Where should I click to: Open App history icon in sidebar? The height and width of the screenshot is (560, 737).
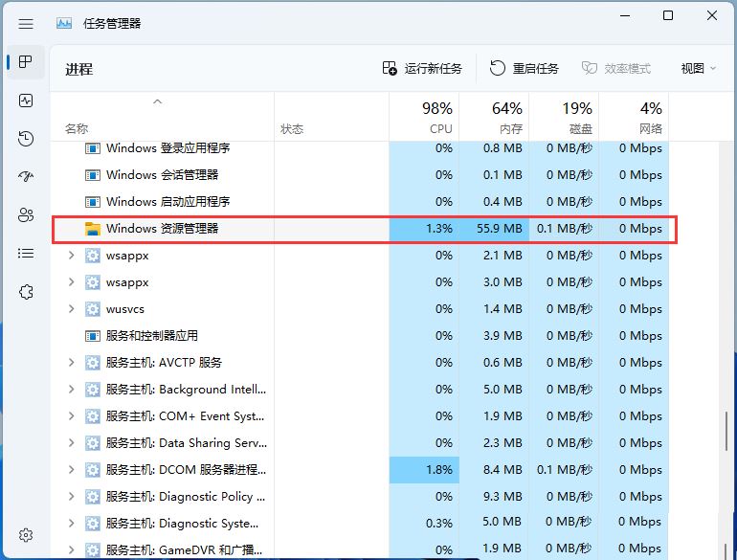tap(26, 139)
